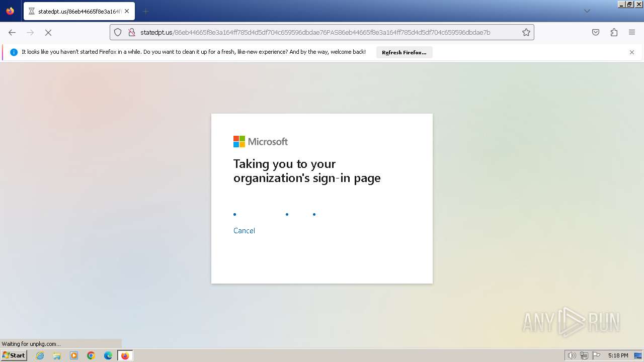Close the statedpt.us browser tab
This screenshot has width=644, height=362.
[127, 11]
